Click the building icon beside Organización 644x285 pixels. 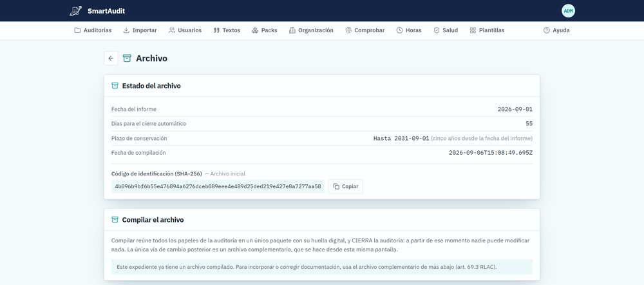click(x=292, y=30)
